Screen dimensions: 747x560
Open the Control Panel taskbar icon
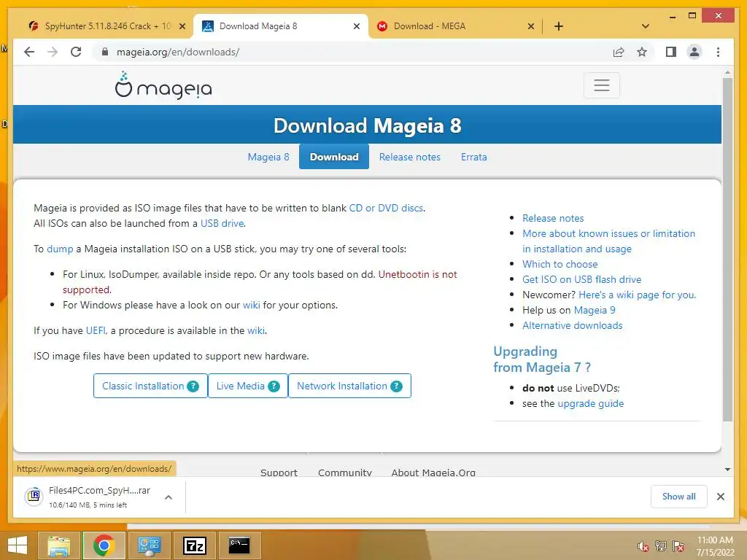point(149,545)
